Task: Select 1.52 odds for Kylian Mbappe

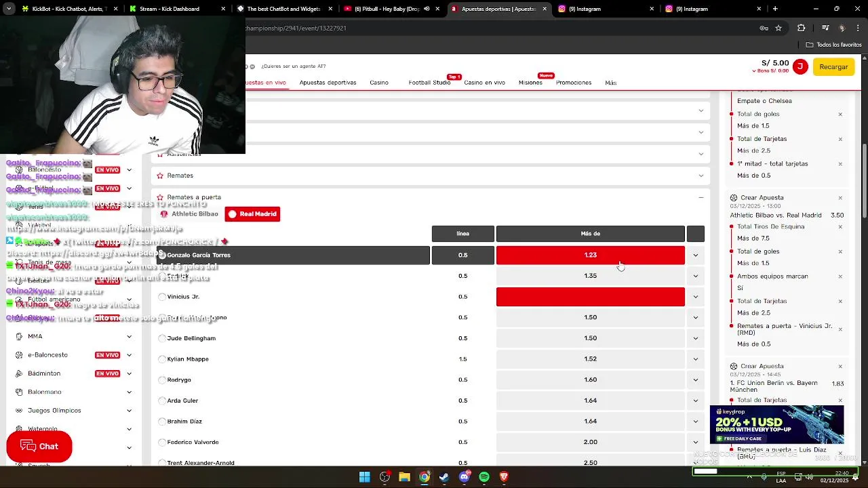Action: [590, 359]
